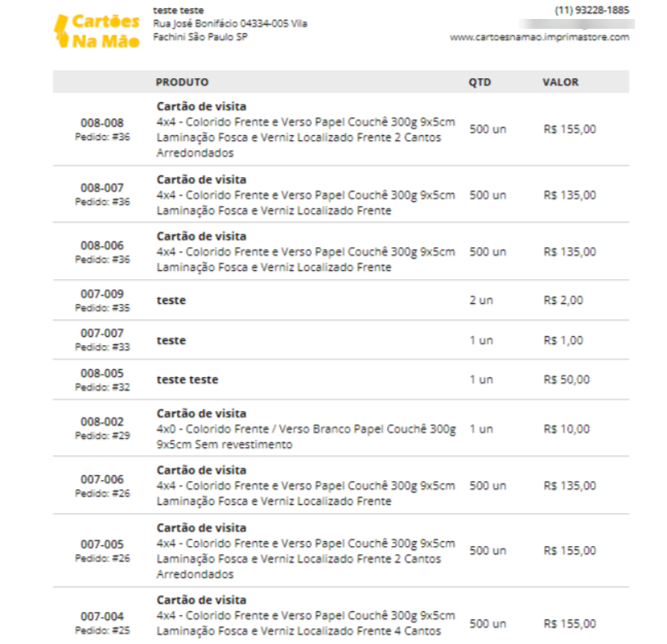Click order code 008-007
This screenshot has height=644, width=667.
(102, 188)
